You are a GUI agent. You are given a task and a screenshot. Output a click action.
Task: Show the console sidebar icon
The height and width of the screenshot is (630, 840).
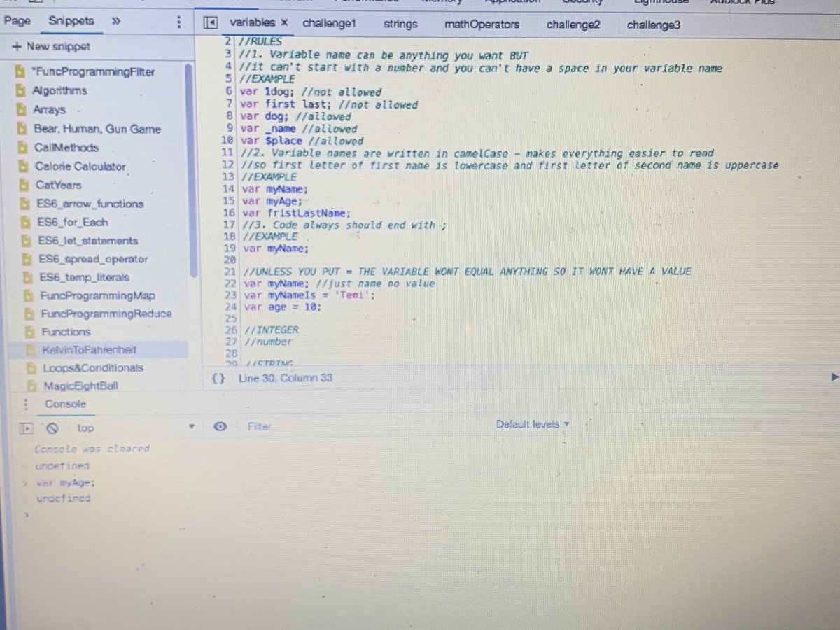click(28, 428)
